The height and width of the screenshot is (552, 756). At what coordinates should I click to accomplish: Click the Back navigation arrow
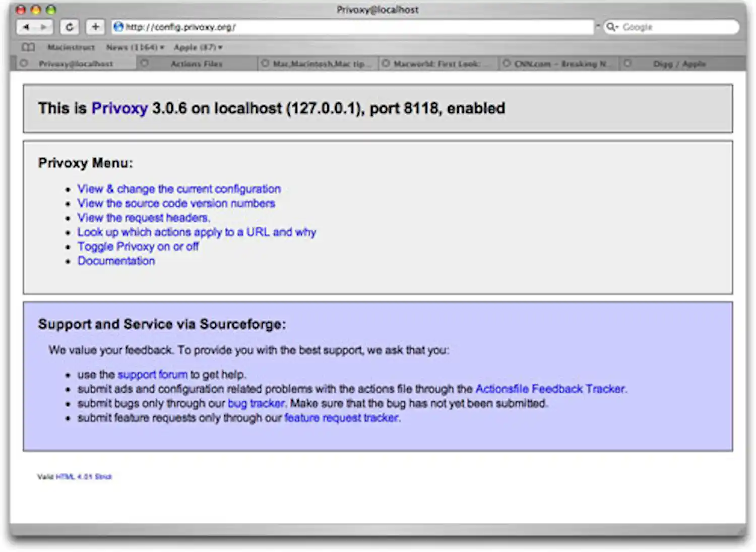(26, 27)
